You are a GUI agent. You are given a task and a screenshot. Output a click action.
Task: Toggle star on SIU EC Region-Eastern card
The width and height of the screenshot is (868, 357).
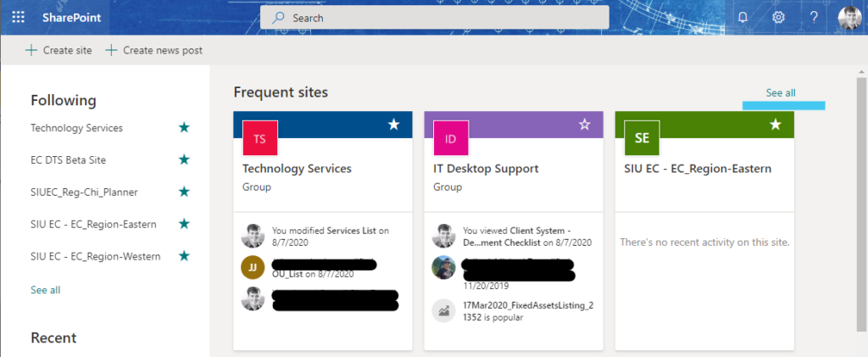776,125
